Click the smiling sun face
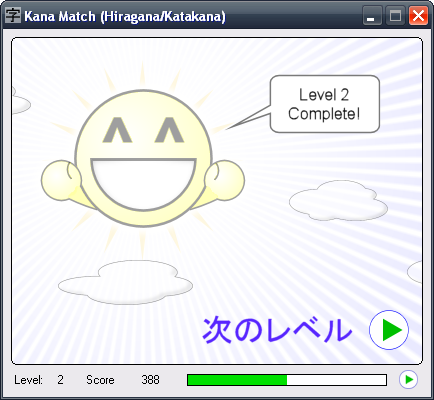Viewport: 434px width, 400px height. click(143, 158)
